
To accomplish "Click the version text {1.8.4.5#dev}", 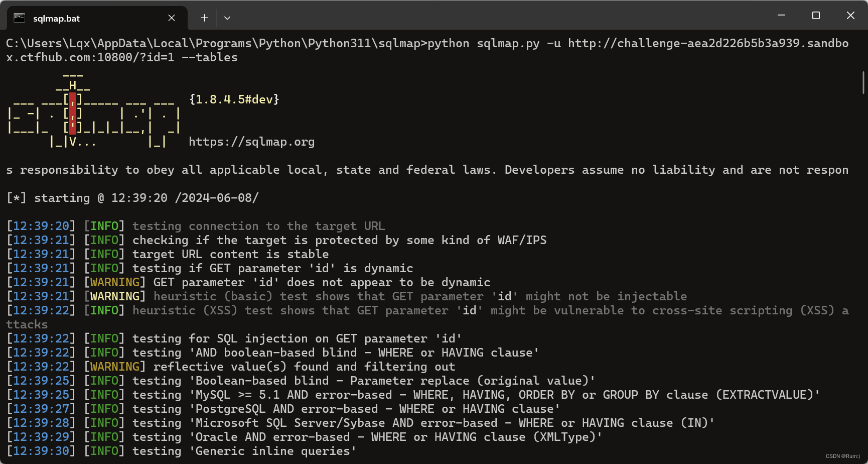I will pos(234,99).
